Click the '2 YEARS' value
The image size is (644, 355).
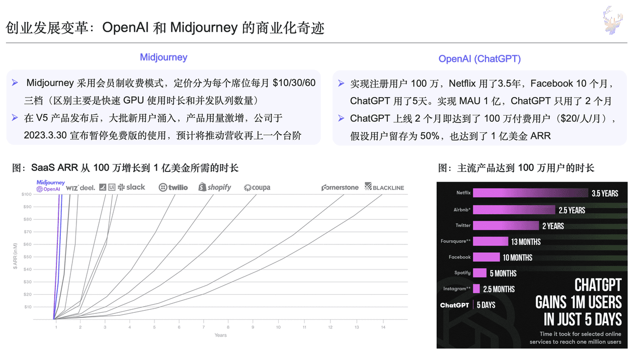[x=553, y=226]
